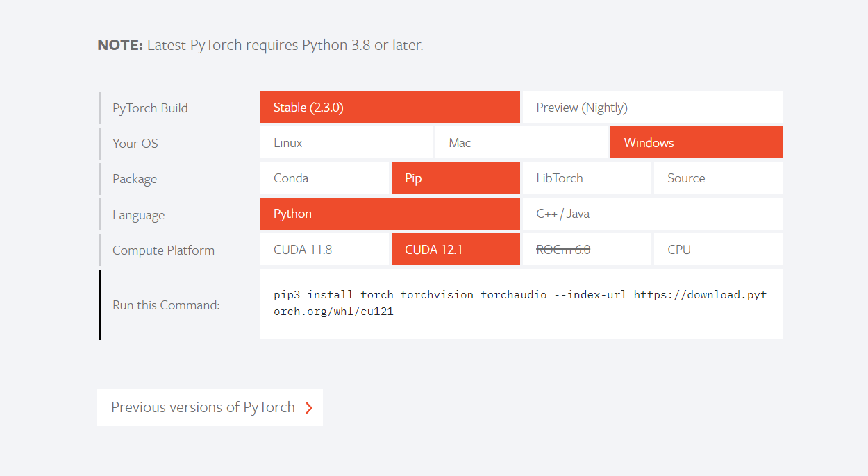This screenshot has height=476, width=868.
Task: Choose Pip as the package manager
Action: coord(456,178)
